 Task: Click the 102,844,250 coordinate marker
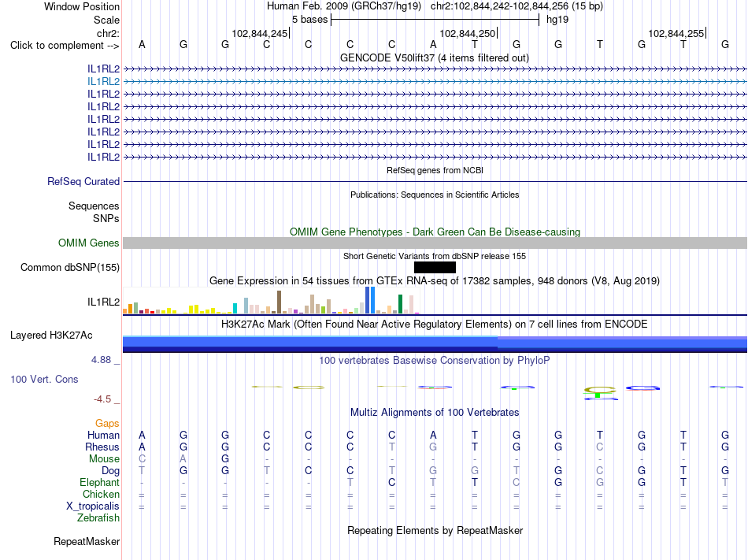pyautogui.click(x=468, y=33)
